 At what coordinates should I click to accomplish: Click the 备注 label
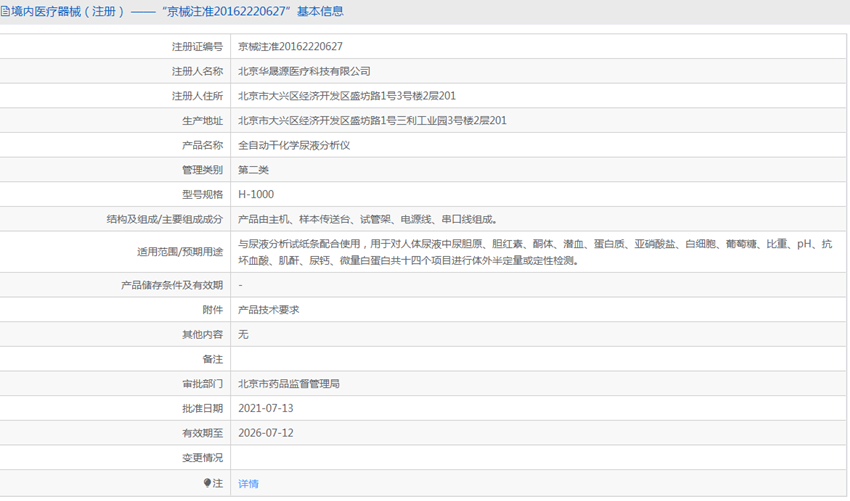(212, 359)
